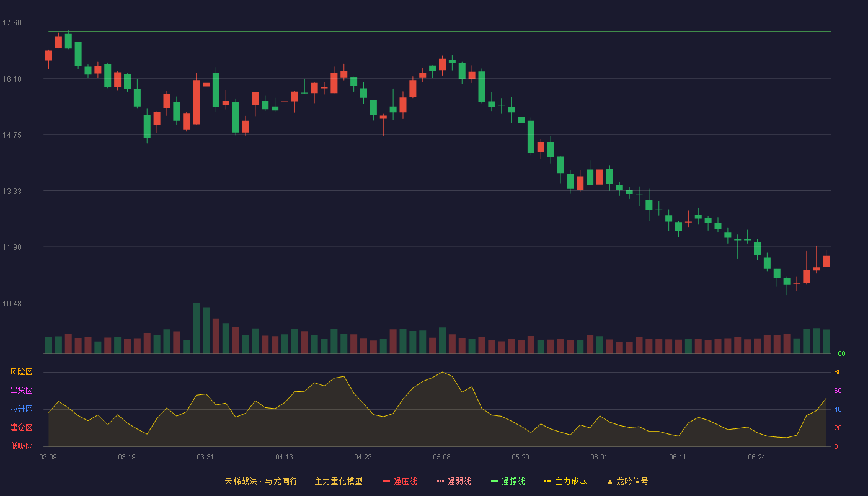
Task: Toggle the 强压线 legend entry
Action: click(400, 481)
